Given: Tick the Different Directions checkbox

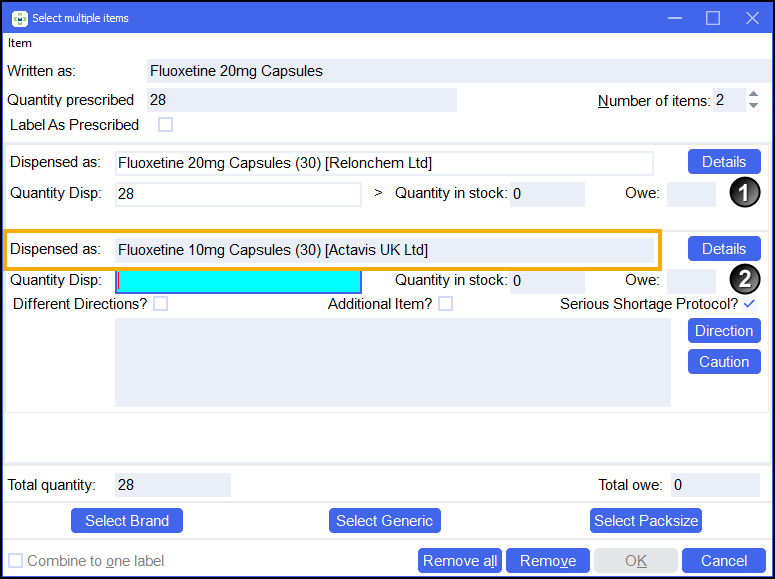Looking at the screenshot, I should pyautogui.click(x=160, y=304).
